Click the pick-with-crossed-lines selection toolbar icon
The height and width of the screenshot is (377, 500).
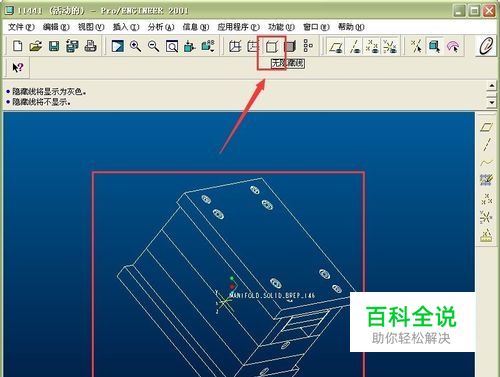click(416, 46)
